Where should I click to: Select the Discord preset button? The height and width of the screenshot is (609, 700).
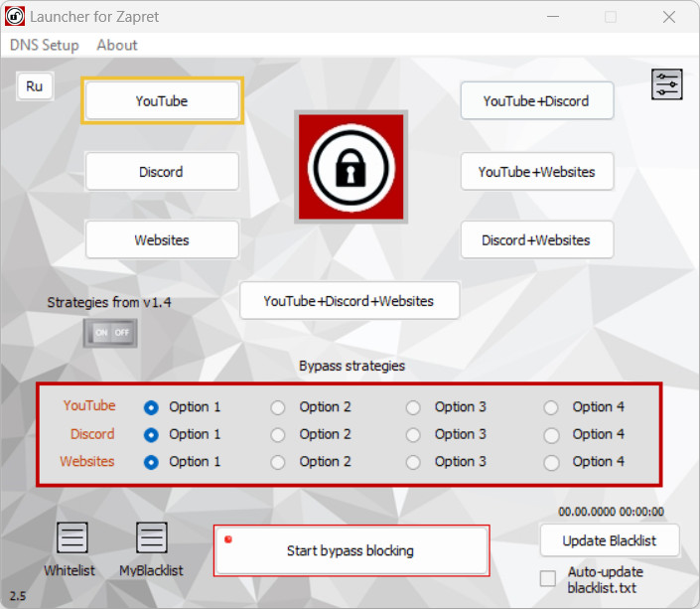(162, 172)
